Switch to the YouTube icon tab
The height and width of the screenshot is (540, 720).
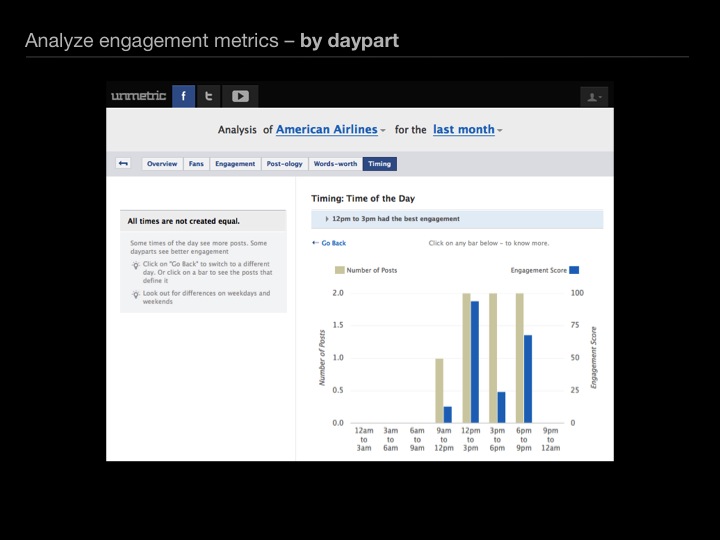click(x=240, y=96)
